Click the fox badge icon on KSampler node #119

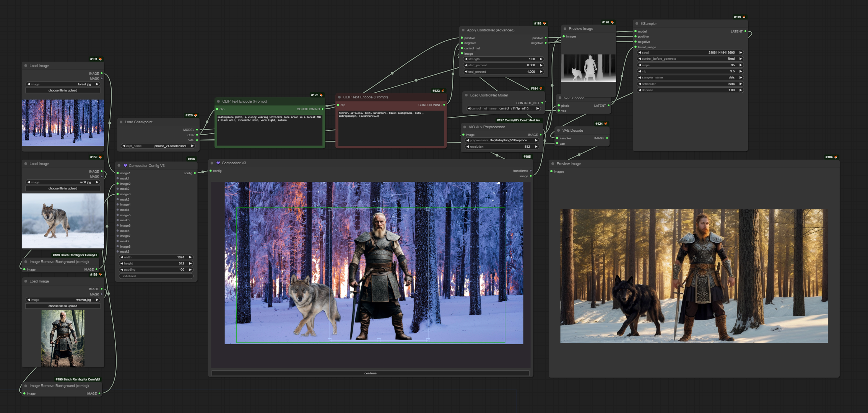744,17
